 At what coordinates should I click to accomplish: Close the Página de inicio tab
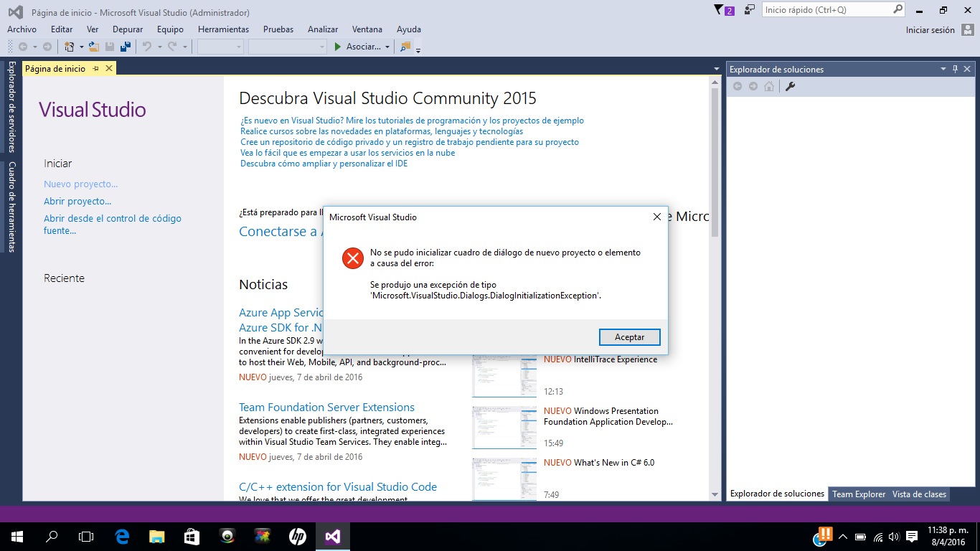(x=109, y=68)
